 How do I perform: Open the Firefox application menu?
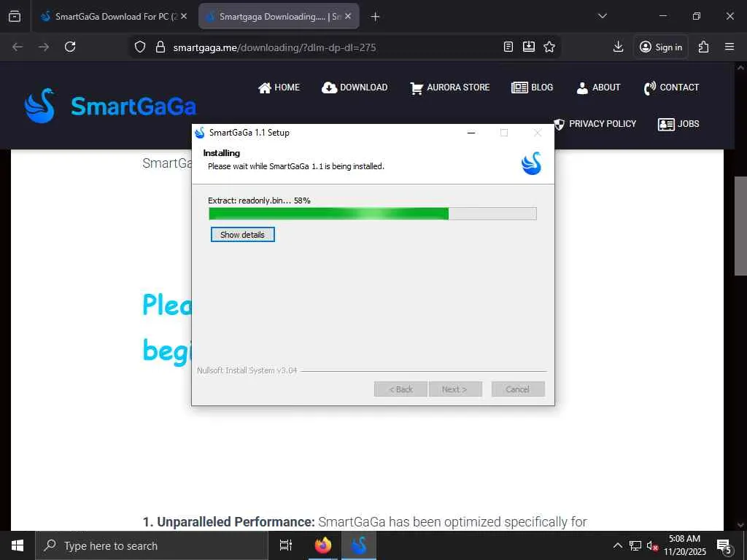[x=729, y=47]
